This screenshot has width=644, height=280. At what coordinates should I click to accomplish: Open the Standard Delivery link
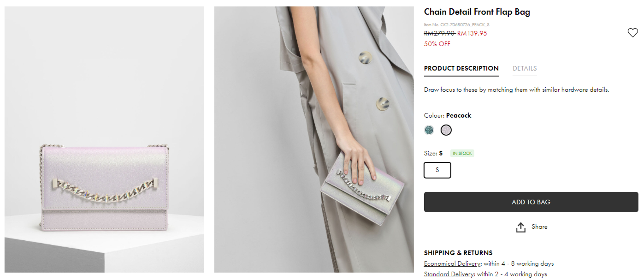(x=449, y=274)
